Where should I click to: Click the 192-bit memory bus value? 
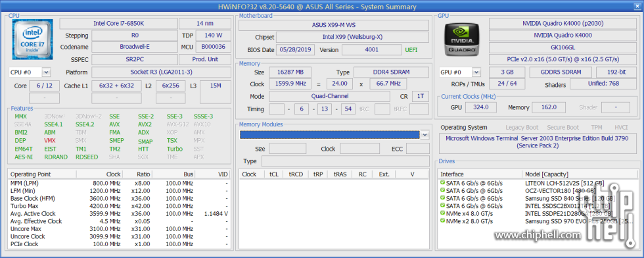616,72
